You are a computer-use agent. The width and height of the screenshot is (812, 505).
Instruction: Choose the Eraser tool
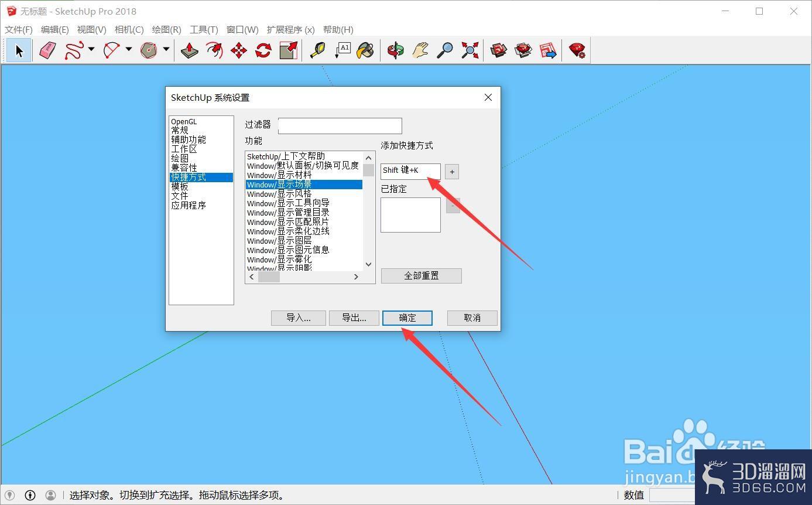[x=47, y=50]
